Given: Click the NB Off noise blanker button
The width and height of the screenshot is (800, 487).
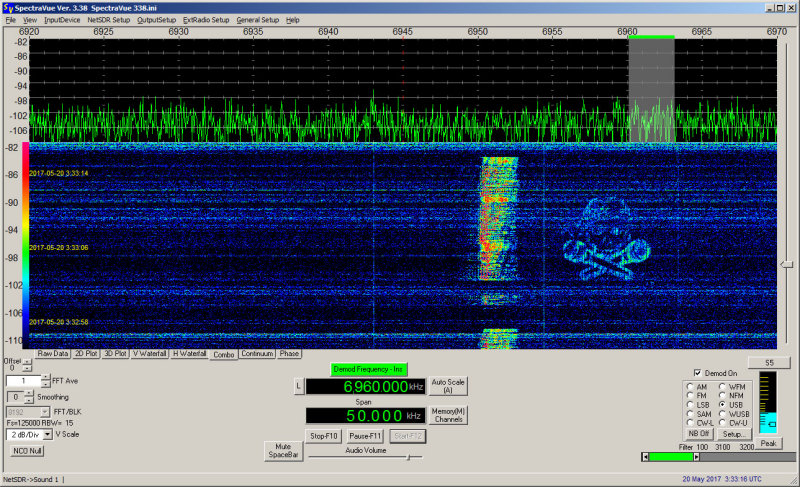Looking at the screenshot, I should click(698, 433).
